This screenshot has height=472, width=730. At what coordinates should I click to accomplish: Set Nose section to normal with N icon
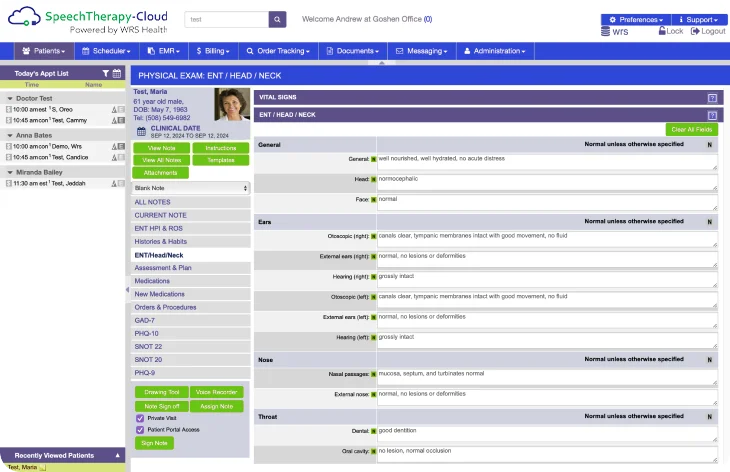click(710, 360)
